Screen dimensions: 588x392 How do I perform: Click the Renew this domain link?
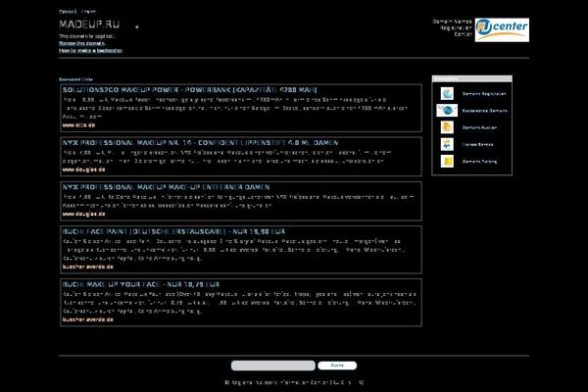(82, 43)
